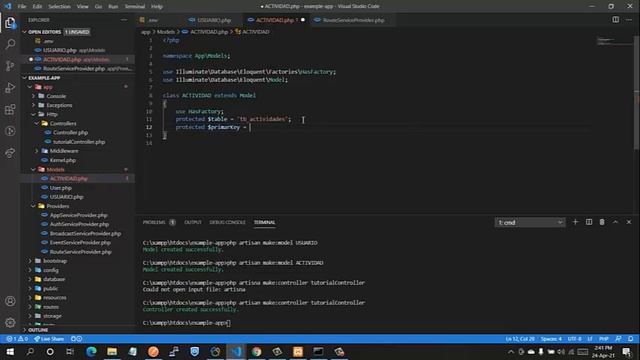This screenshot has width=640, height=360.
Task: Open Kernel.php in the explorer
Action: click(62, 160)
